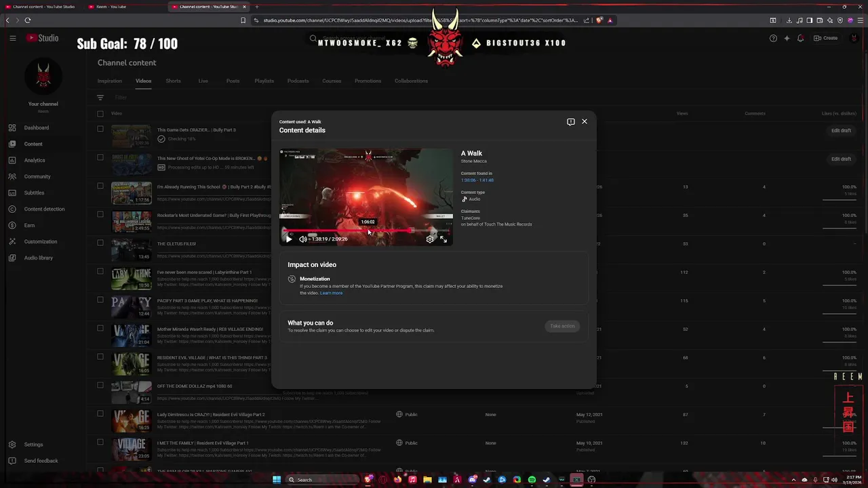Switch to the Inspiration tab
This screenshot has width=868, height=488.
tap(110, 81)
